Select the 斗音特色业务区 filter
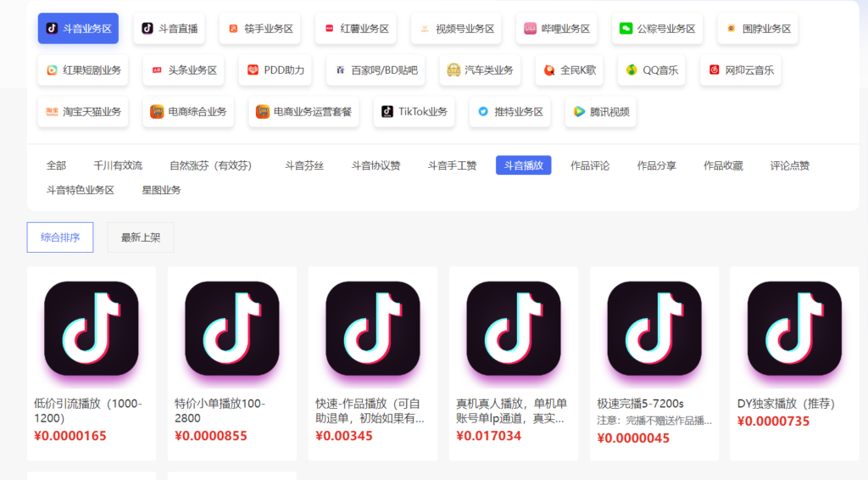Image resolution: width=868 pixels, height=480 pixels. tap(81, 190)
